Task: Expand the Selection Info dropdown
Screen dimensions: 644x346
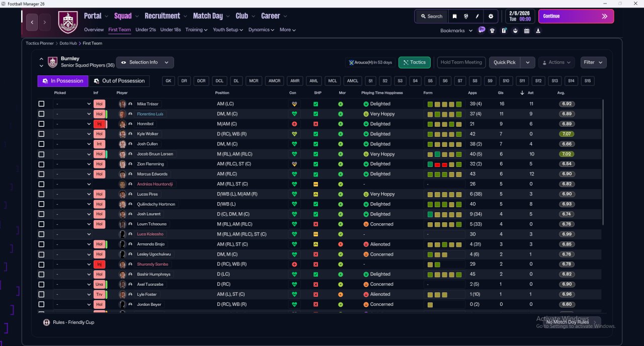Action: [x=145, y=62]
